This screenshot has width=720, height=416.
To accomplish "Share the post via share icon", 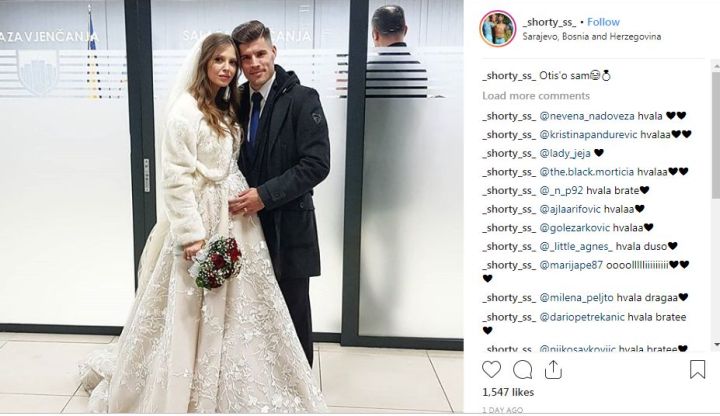I will coord(553,370).
